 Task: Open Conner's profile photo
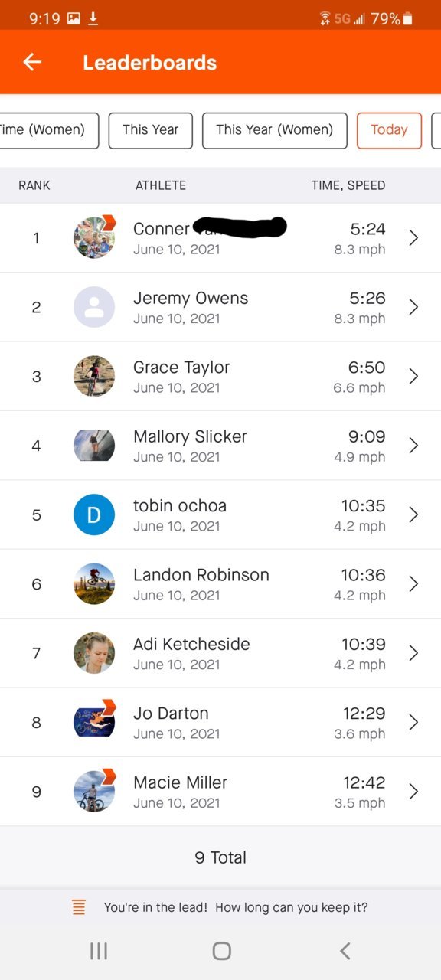[94, 237]
